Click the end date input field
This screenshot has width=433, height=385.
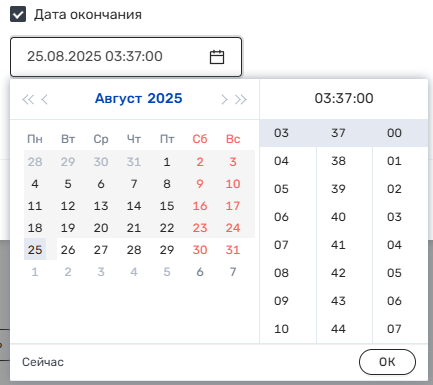click(126, 57)
